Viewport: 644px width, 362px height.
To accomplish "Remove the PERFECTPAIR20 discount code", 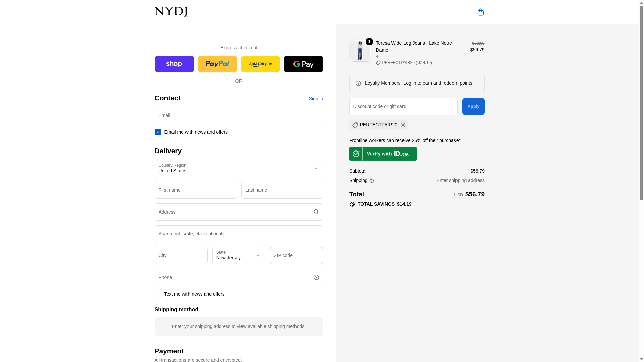I will coord(403,125).
